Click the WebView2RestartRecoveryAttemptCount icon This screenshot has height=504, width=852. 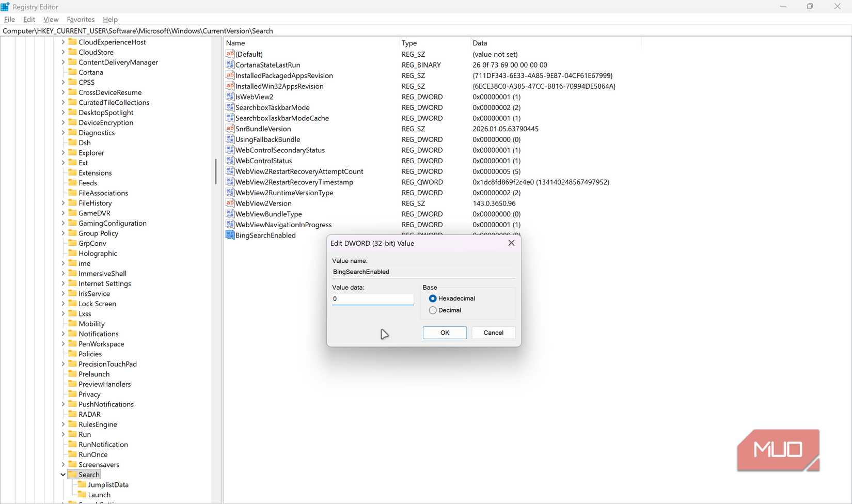[x=230, y=171]
